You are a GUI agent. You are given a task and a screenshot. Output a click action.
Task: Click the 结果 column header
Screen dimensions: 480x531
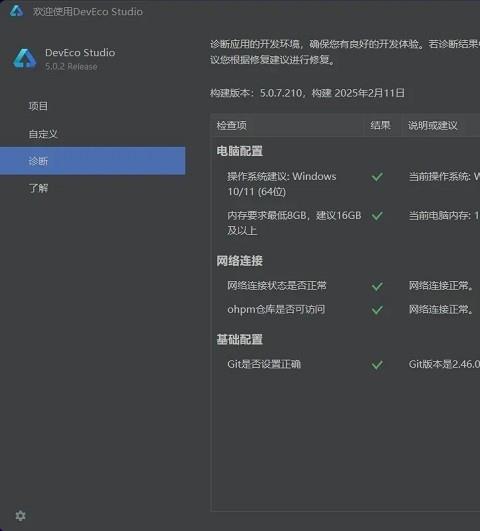pos(380,126)
